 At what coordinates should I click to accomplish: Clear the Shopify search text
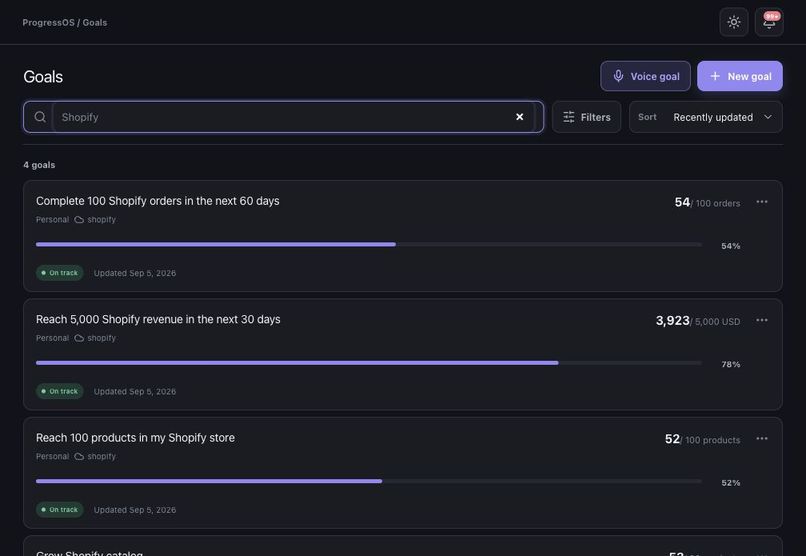tap(519, 117)
